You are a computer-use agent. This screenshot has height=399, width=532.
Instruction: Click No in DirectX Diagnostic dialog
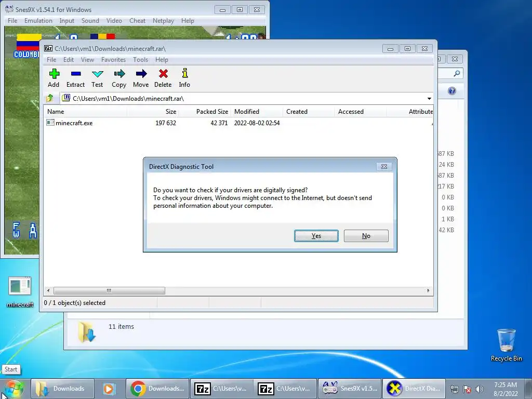point(366,236)
